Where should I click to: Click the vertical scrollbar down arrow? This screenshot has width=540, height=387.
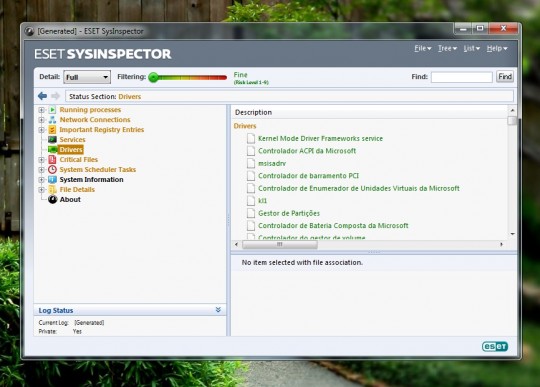[x=512, y=234]
